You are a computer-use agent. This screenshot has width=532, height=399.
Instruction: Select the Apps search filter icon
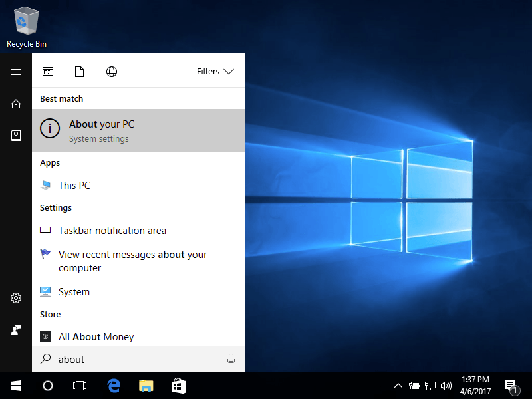tap(47, 71)
